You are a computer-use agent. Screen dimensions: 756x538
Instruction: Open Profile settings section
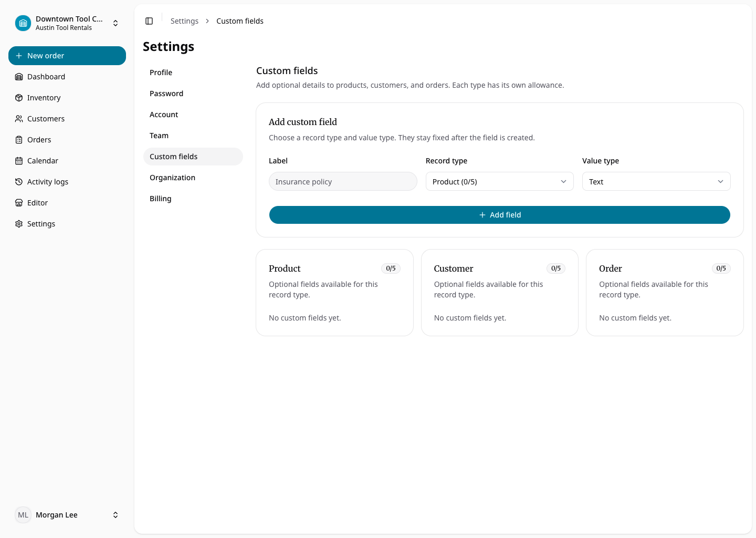[193, 73]
